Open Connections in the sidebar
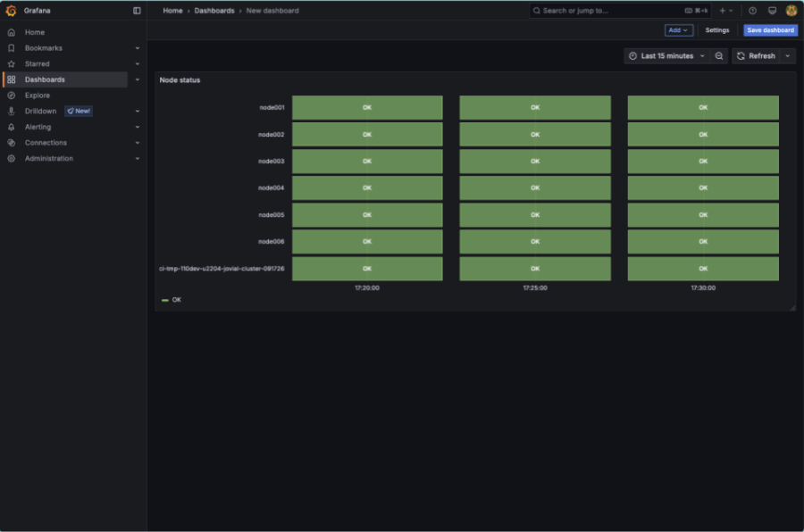Viewport: 804px width, 532px height. pos(46,143)
